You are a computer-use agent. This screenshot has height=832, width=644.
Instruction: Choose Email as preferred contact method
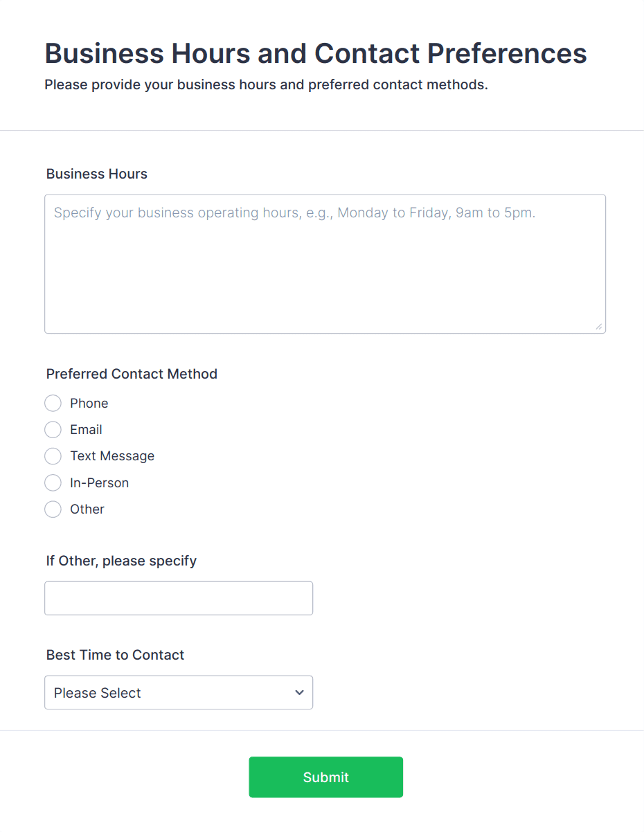[53, 430]
